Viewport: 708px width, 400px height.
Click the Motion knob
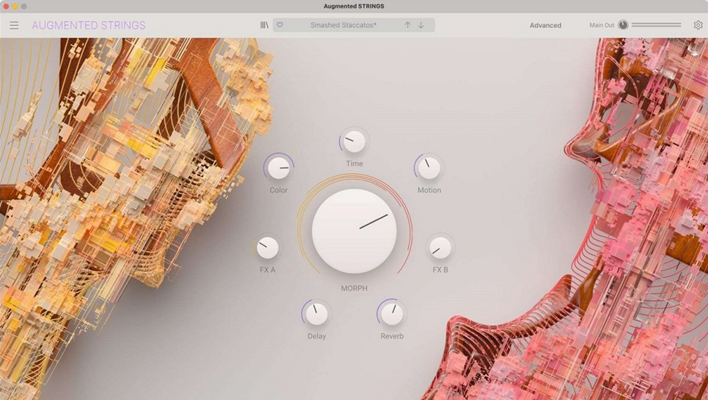[429, 168]
